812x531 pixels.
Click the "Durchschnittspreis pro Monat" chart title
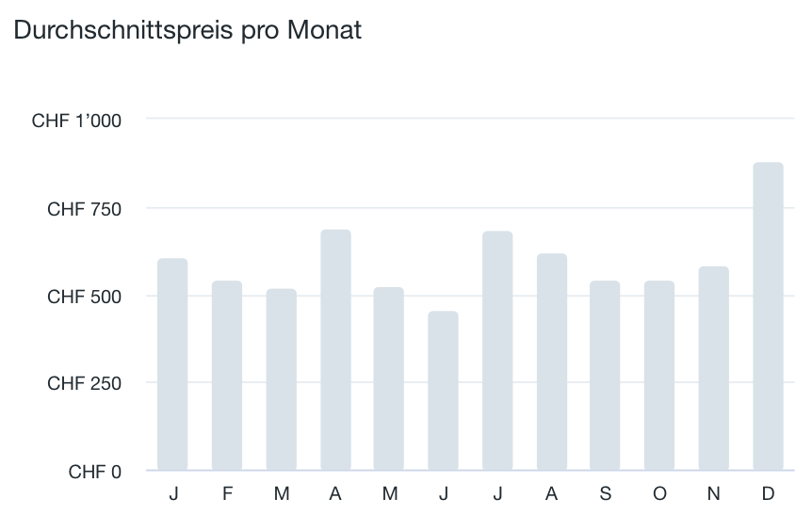tap(187, 31)
